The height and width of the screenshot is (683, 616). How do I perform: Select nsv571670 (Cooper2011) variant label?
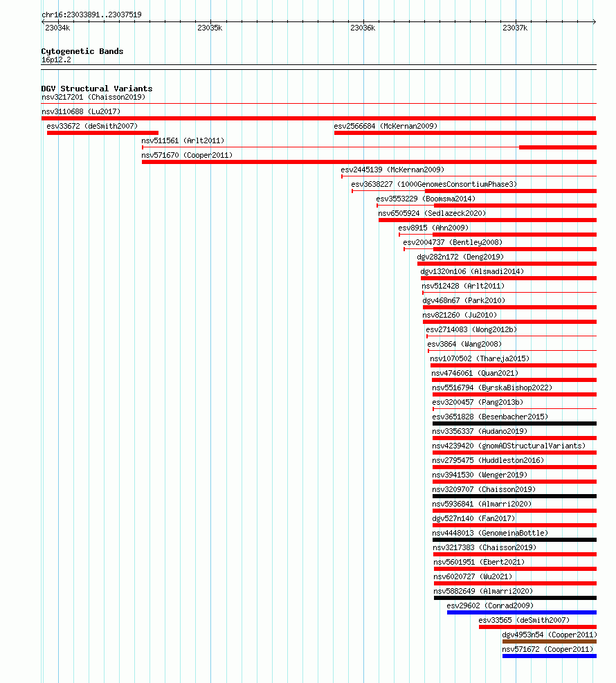[187, 155]
